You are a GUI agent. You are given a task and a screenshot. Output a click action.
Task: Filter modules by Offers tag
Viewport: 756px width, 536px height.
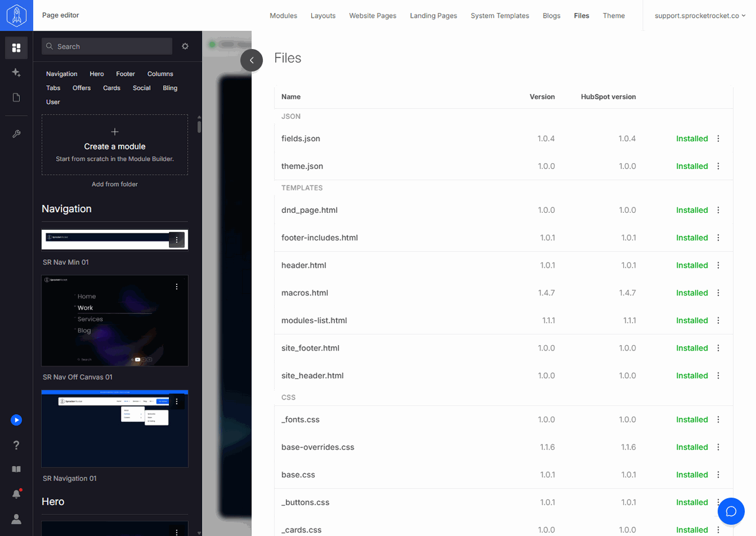[82, 88]
